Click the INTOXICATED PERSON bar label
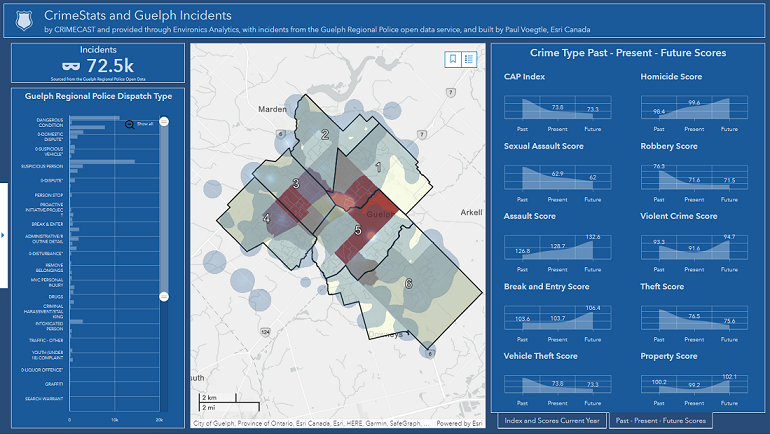 49,326
